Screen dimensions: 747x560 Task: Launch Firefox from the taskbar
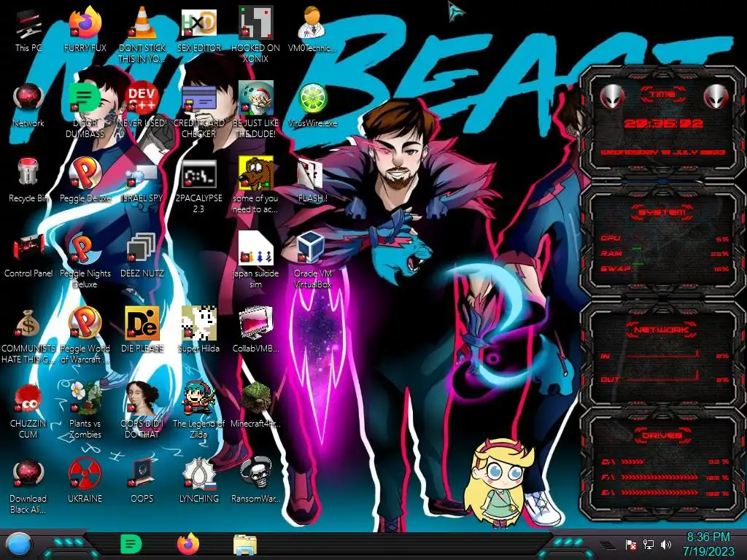point(188,544)
